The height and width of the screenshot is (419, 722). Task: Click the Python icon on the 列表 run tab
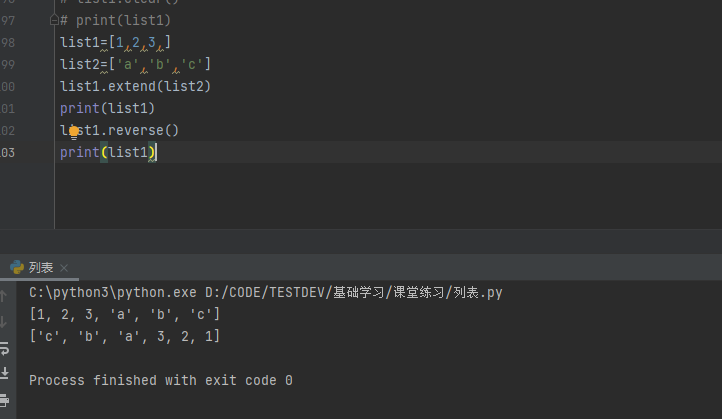pos(16,267)
